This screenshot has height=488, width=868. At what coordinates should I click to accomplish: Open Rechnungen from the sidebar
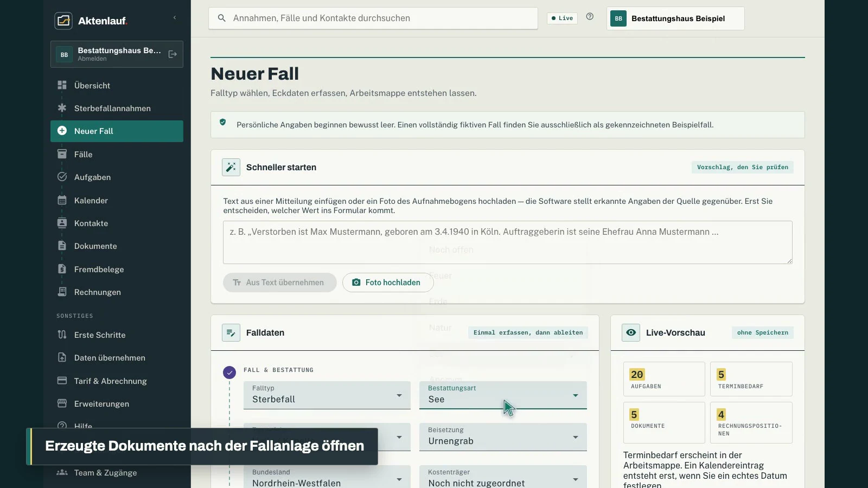click(117, 292)
